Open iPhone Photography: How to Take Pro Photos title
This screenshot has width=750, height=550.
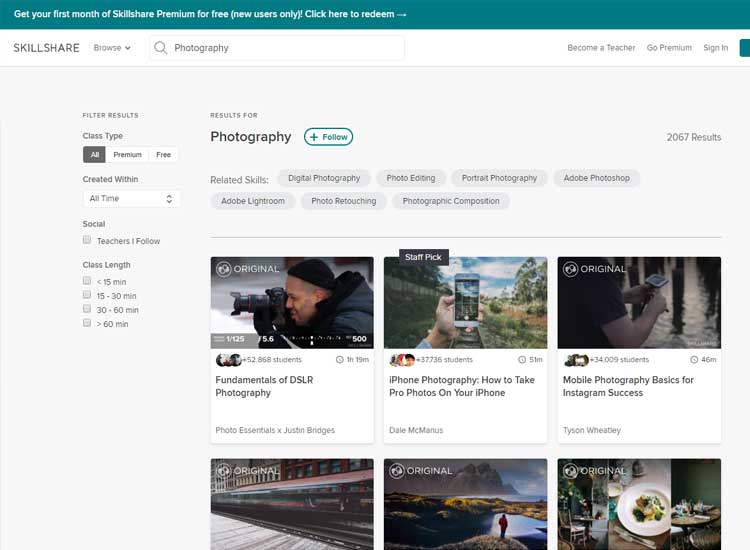tap(462, 386)
